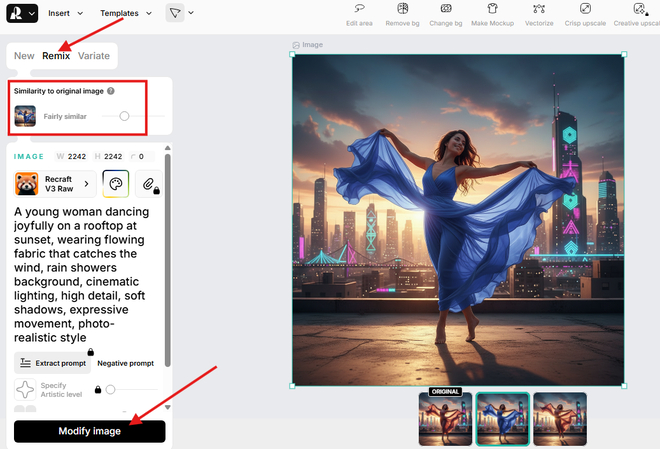Screen dimensions: 660x449
Task: Open the Recraft logo main menu
Action: [22, 13]
